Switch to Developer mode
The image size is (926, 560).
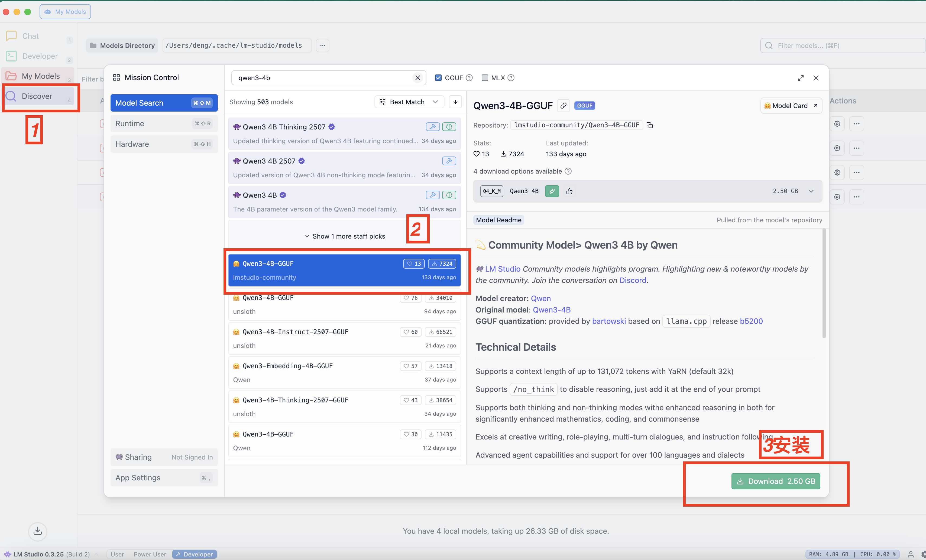point(194,554)
